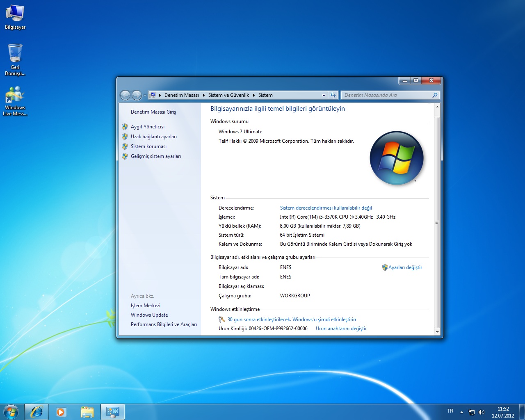Open recent pages dropdown next to Forward
The width and height of the screenshot is (525, 420).
click(145, 96)
